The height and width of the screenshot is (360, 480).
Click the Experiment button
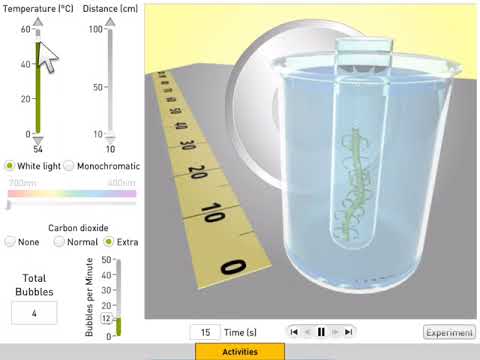pos(449,332)
